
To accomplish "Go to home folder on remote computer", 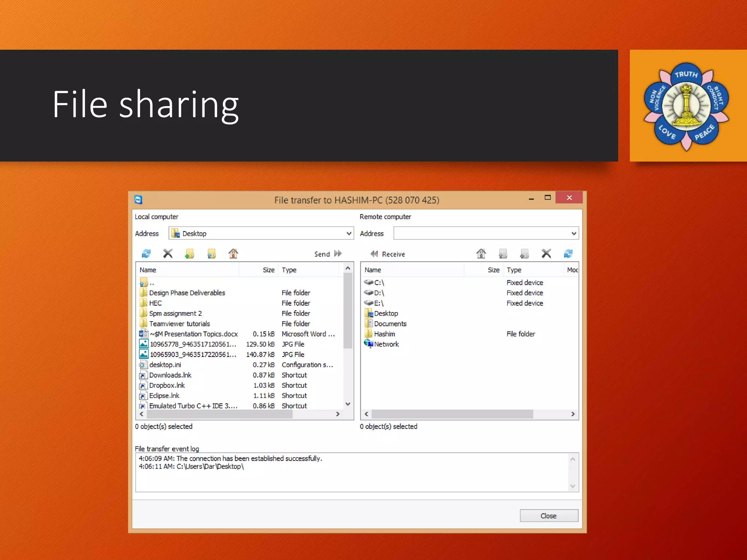I will point(481,253).
